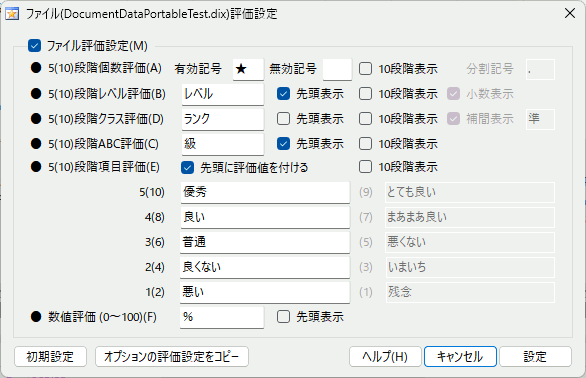Click the 良い field for 4(8)

tap(265, 218)
